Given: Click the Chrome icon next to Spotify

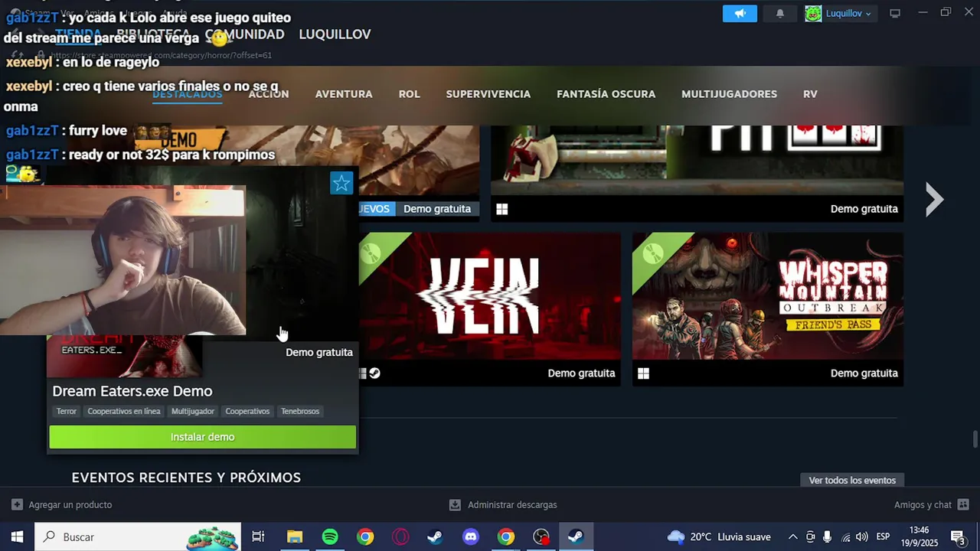Looking at the screenshot, I should 365,537.
